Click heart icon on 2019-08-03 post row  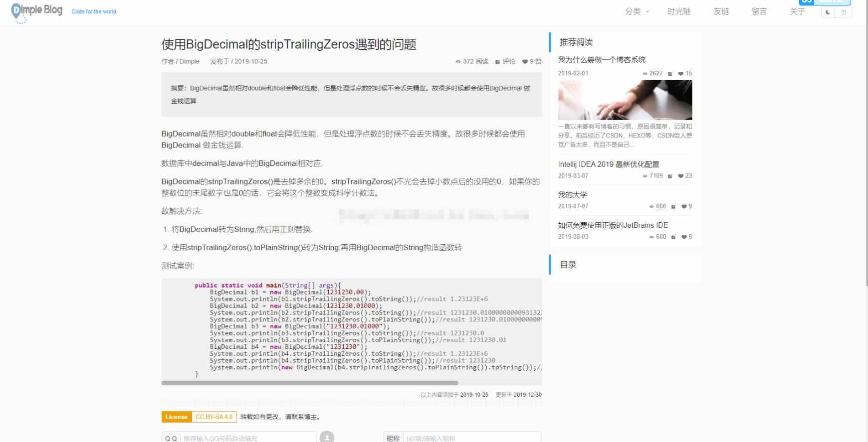(x=684, y=237)
